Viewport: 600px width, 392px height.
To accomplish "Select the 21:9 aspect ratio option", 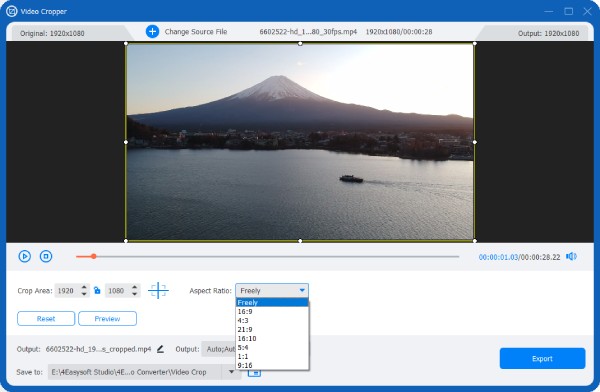I will pyautogui.click(x=272, y=329).
